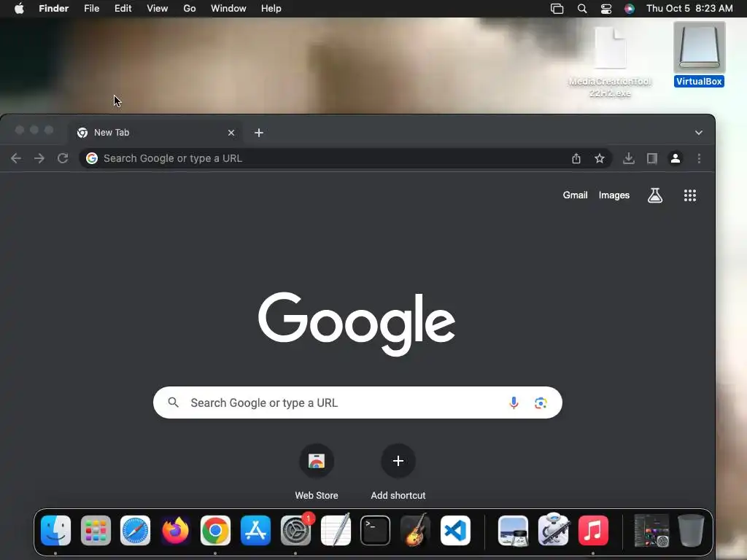The width and height of the screenshot is (747, 560).
Task: Activate Siri from the menu bar
Action: [x=630, y=9]
